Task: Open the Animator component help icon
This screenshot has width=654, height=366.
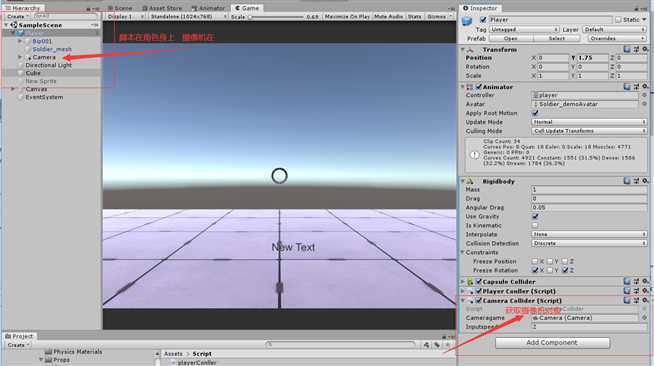Action: pos(626,87)
